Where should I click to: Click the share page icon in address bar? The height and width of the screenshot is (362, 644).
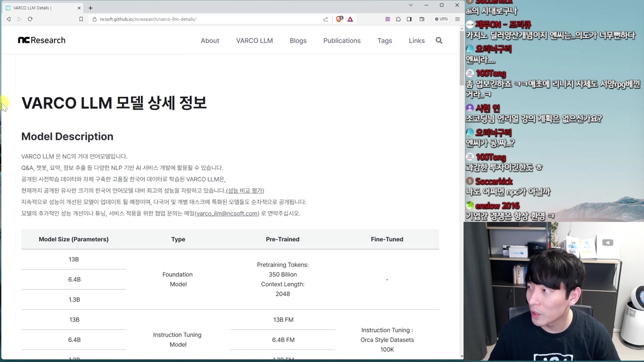[326, 19]
